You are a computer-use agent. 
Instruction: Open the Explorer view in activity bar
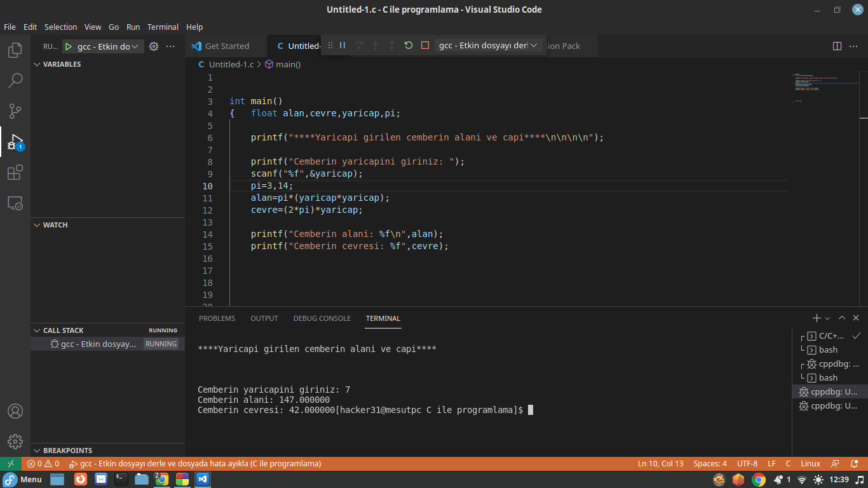[15, 50]
